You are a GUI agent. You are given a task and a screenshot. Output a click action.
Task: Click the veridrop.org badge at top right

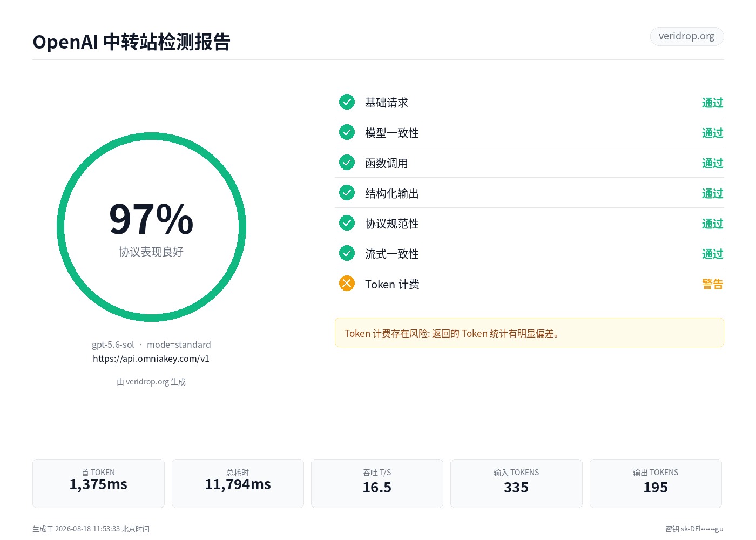pyautogui.click(x=686, y=36)
